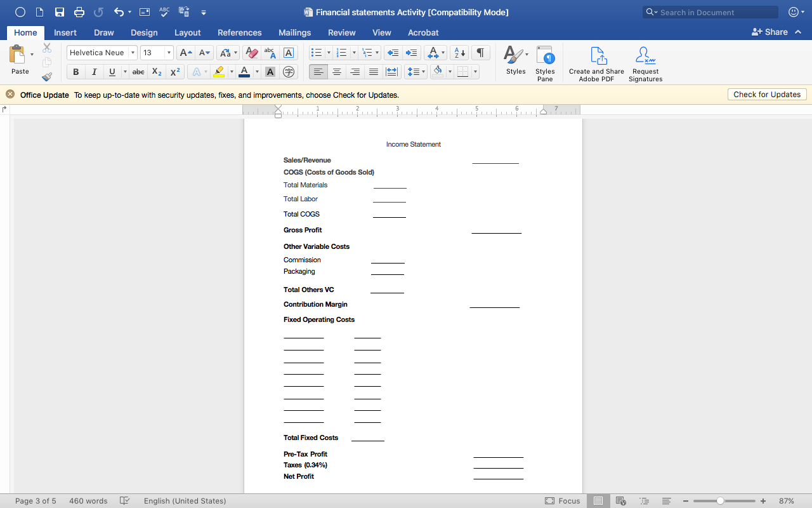The height and width of the screenshot is (508, 812).
Task: Click the distributed alignment icon
Action: coord(392,72)
